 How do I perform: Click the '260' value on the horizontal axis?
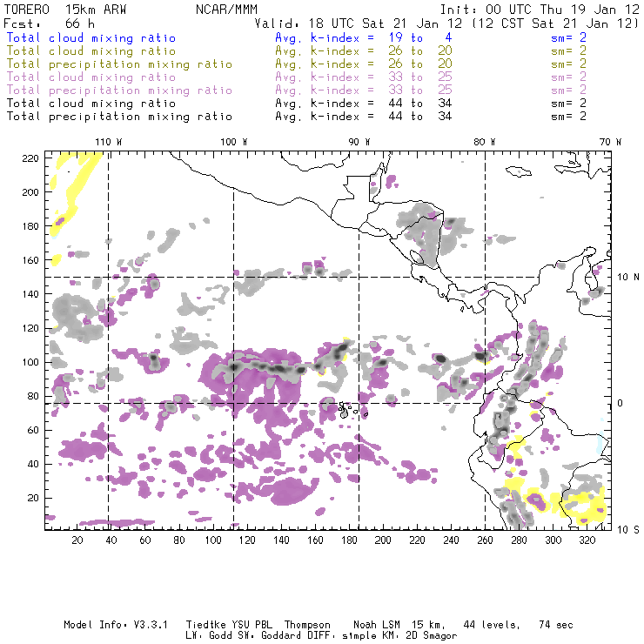(x=485, y=540)
